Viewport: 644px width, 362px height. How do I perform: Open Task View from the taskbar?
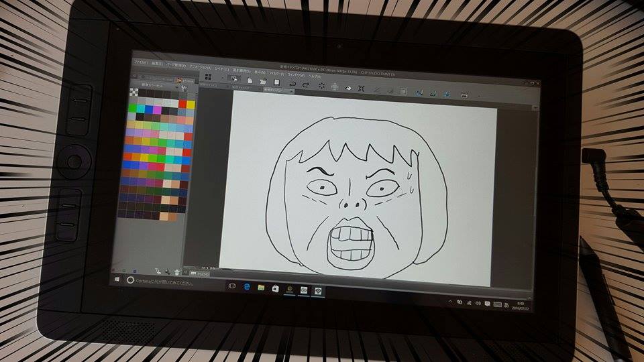click(231, 286)
